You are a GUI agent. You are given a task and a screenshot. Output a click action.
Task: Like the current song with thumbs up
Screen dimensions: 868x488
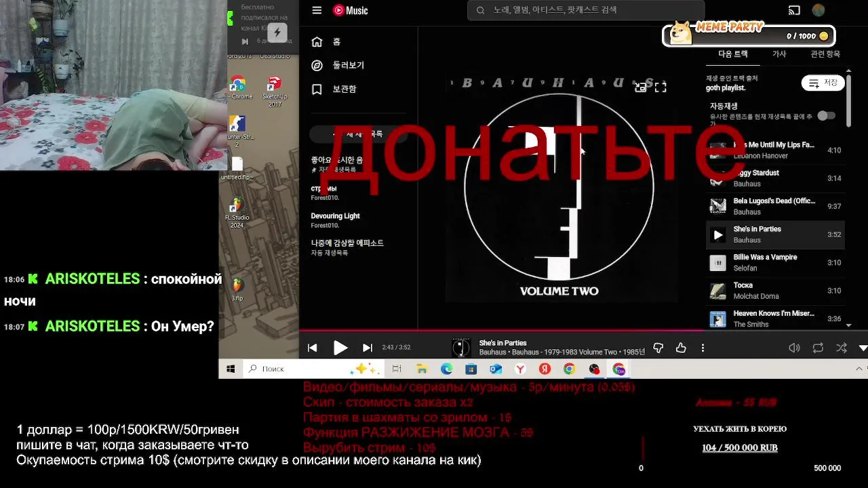(681, 348)
